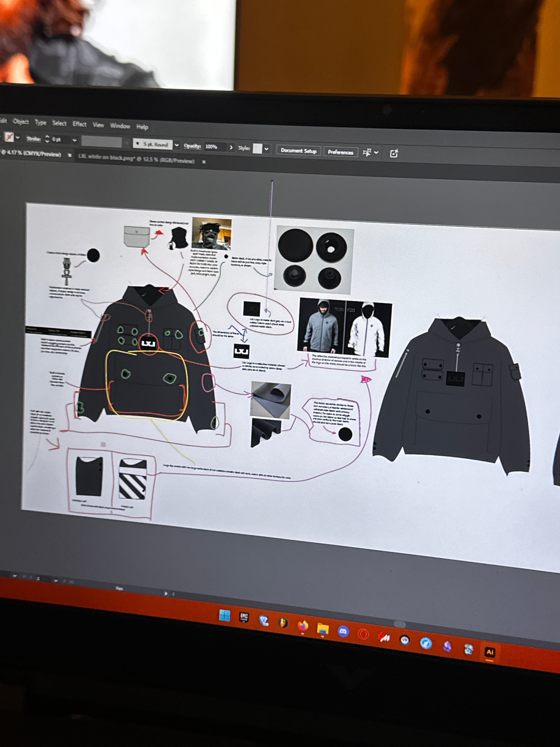This screenshot has height=747, width=560.
Task: Open Discord from the taskbar
Action: [343, 631]
